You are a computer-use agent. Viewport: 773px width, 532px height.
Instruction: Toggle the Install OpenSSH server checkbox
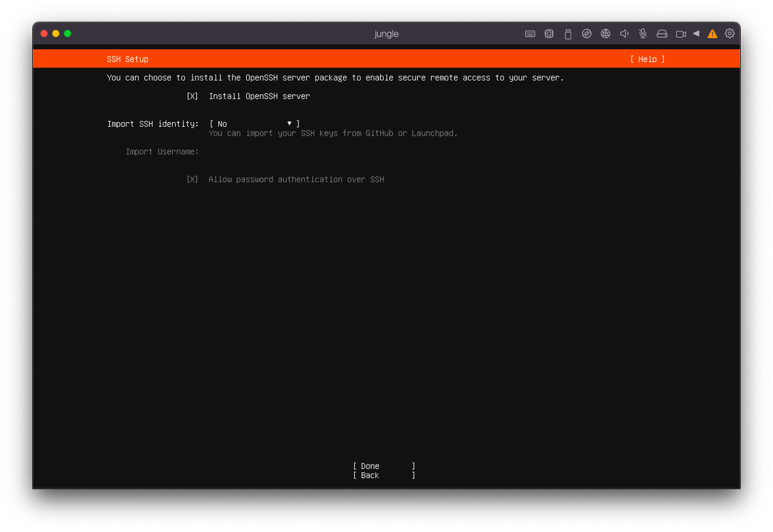[x=192, y=96]
